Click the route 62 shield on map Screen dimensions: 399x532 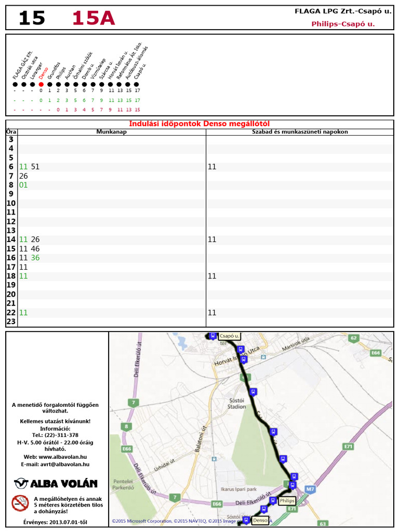coord(354,338)
